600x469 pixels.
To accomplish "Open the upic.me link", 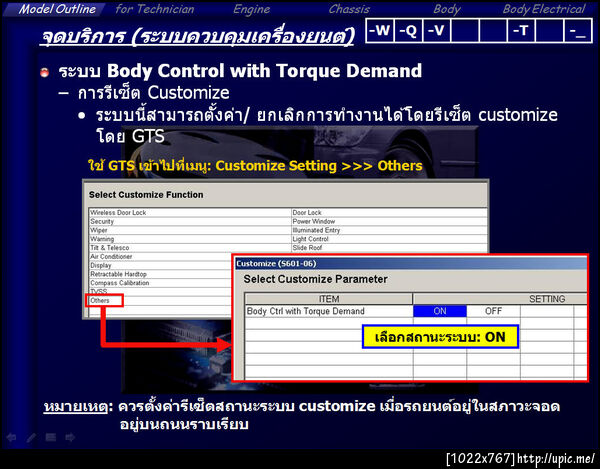I will 556,458.
